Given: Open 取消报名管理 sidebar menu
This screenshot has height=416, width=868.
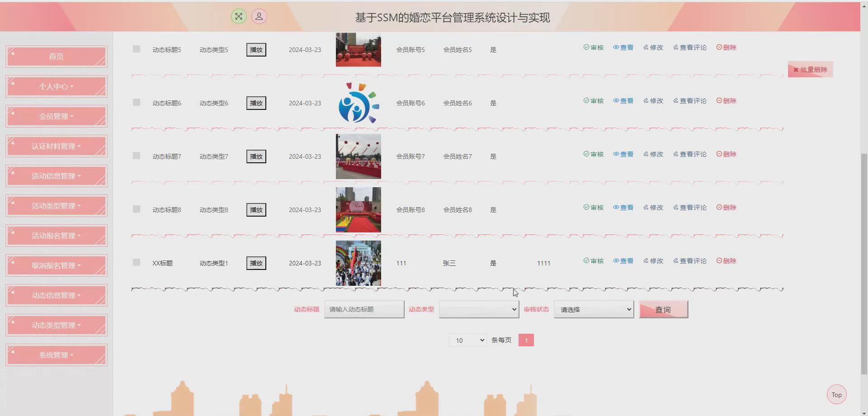Looking at the screenshot, I should pyautogui.click(x=57, y=265).
